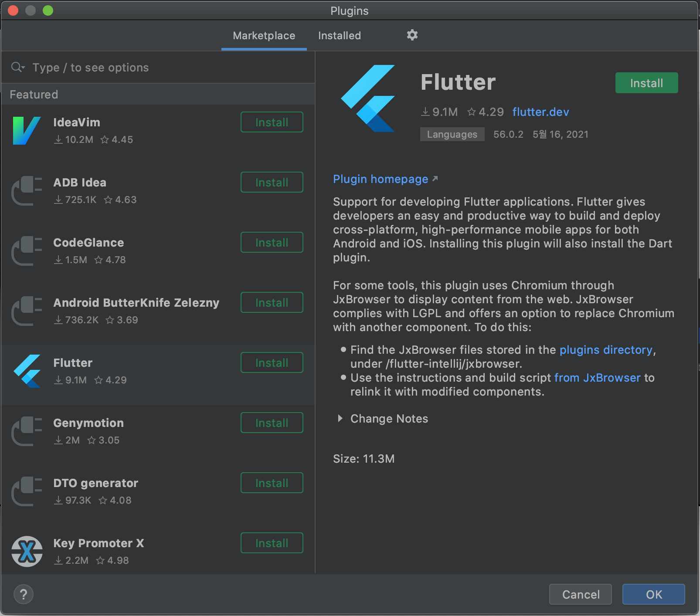700x616 pixels.
Task: Select the ADB Idea plugin icon
Action: [27, 191]
